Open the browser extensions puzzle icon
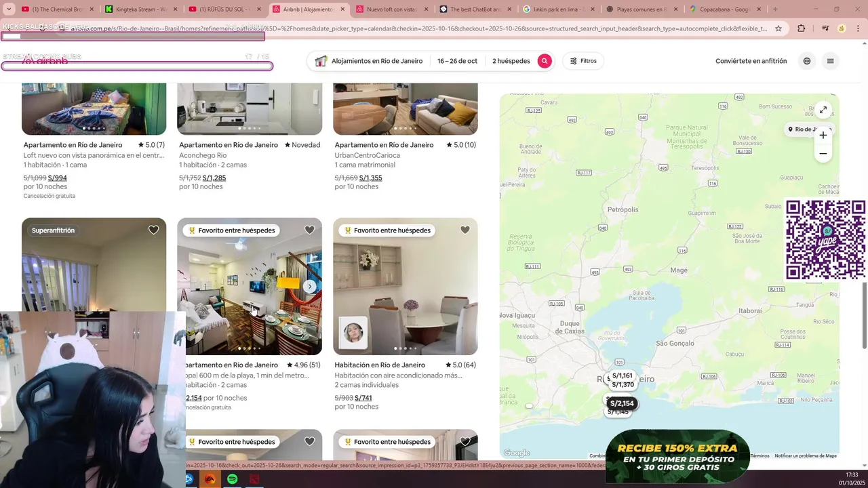Image resolution: width=868 pixels, height=488 pixels. (802, 28)
